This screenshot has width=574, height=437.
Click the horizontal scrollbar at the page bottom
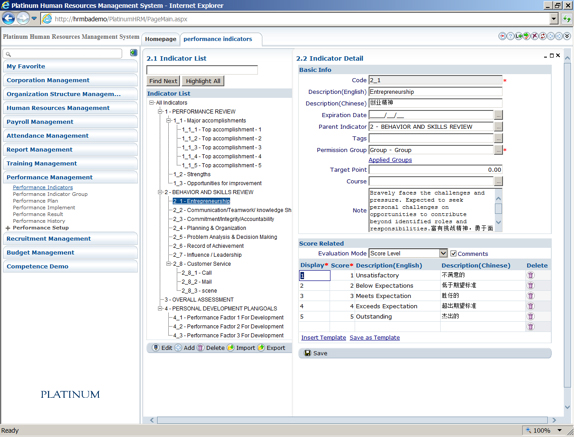[x=352, y=420]
